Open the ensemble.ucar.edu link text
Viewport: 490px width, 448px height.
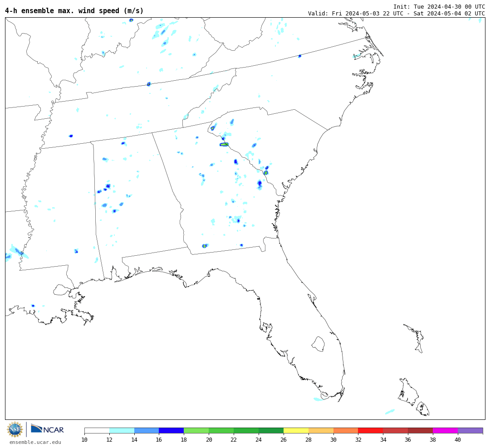coord(35,442)
